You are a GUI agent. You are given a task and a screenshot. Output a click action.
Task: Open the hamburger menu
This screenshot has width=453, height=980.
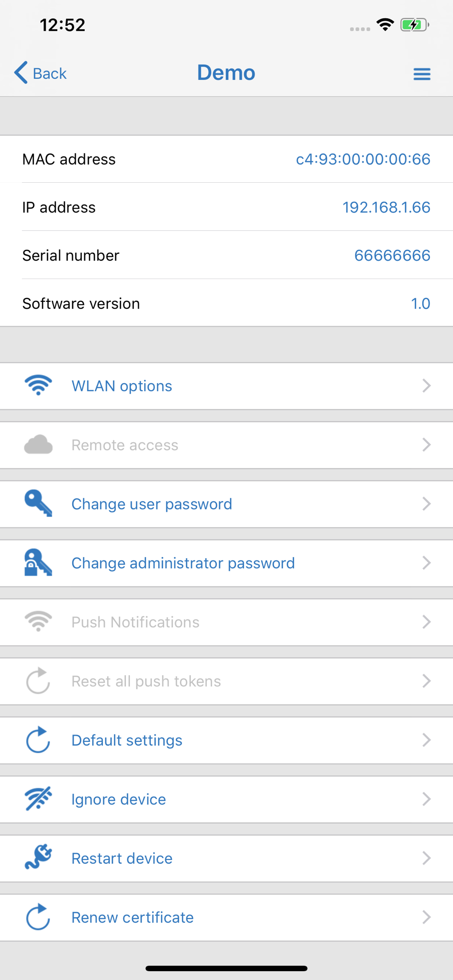[422, 74]
